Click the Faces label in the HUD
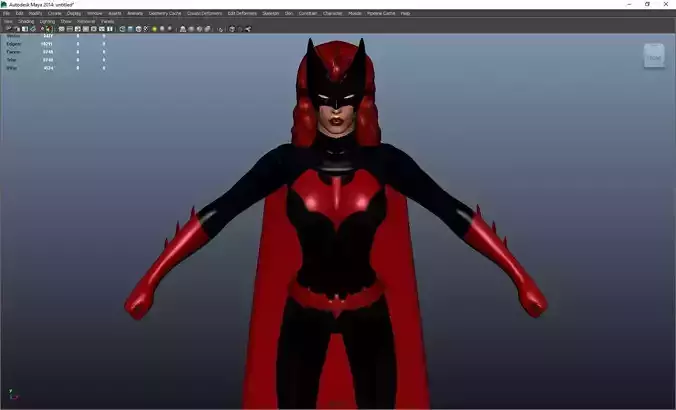 tap(13, 52)
